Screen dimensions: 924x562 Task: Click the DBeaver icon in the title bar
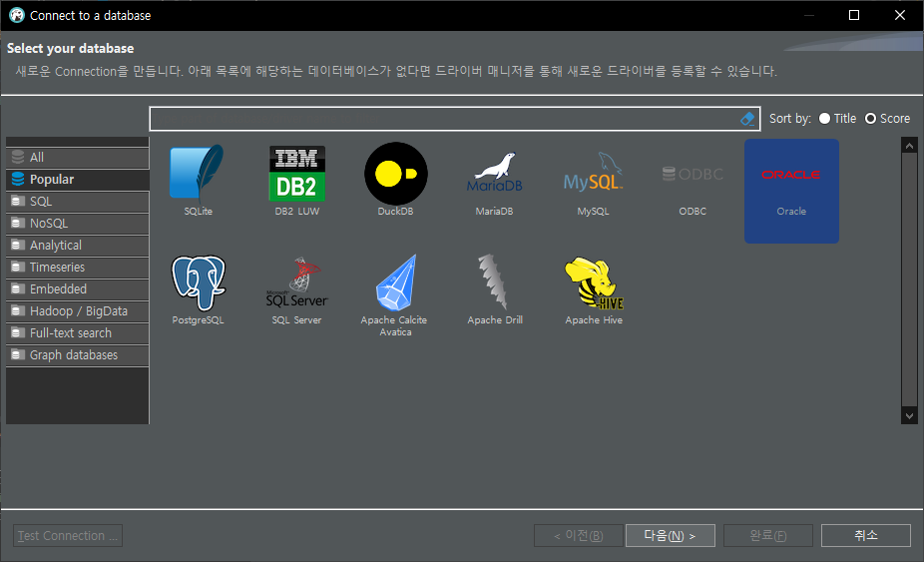coord(17,15)
